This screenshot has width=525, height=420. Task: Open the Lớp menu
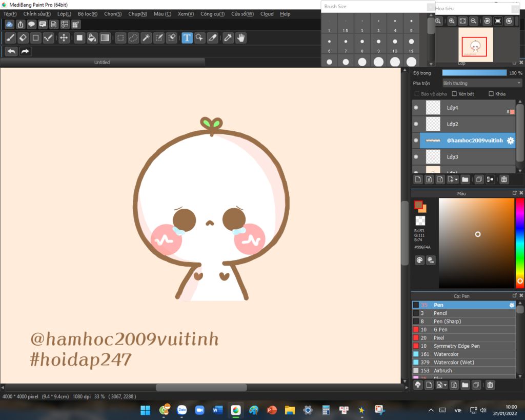(64, 14)
